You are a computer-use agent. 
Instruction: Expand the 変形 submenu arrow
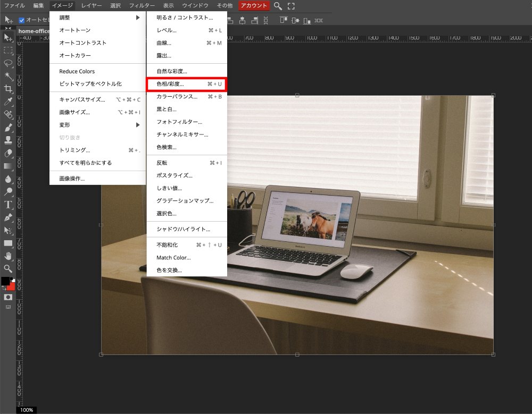[138, 125]
